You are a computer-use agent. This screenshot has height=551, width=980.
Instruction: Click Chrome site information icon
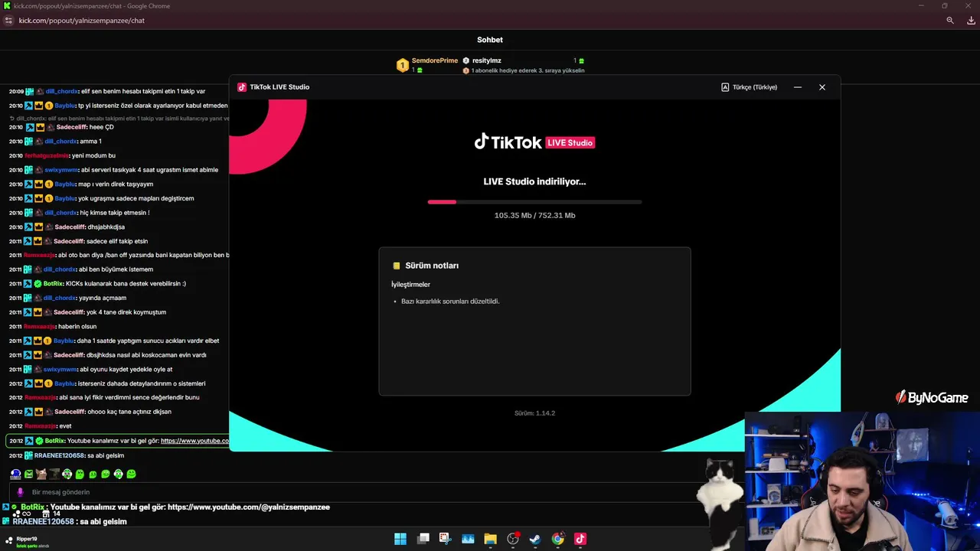pos(8,21)
